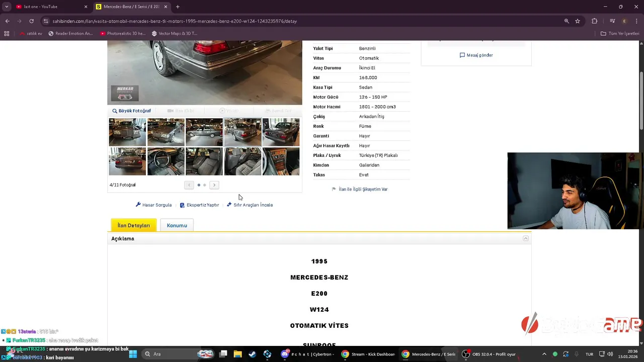The width and height of the screenshot is (644, 362).
Task: Open Büyük Fotoğraf magnifier view
Action: (x=131, y=111)
